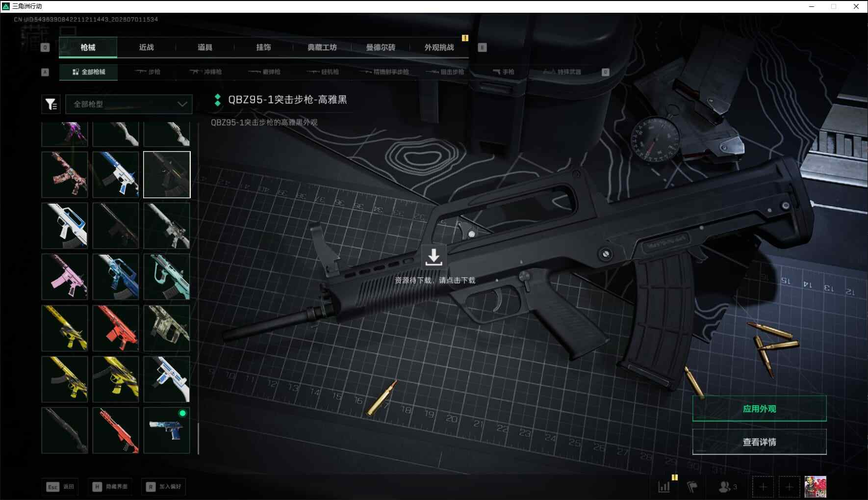
Task: Open the stats bar chart icon
Action: click(x=664, y=487)
